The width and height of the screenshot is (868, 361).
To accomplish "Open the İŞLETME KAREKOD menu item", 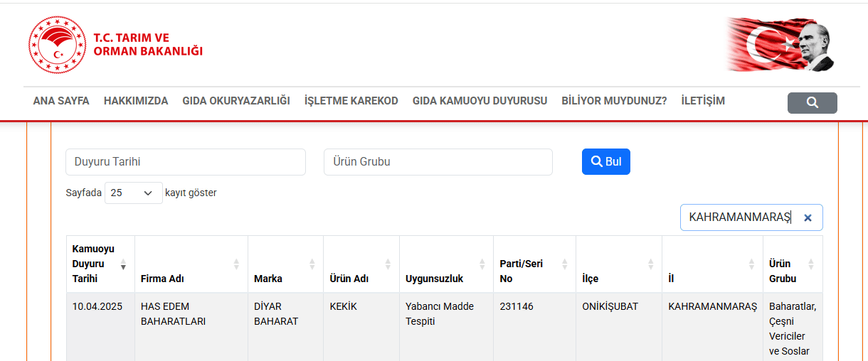I will tap(351, 101).
